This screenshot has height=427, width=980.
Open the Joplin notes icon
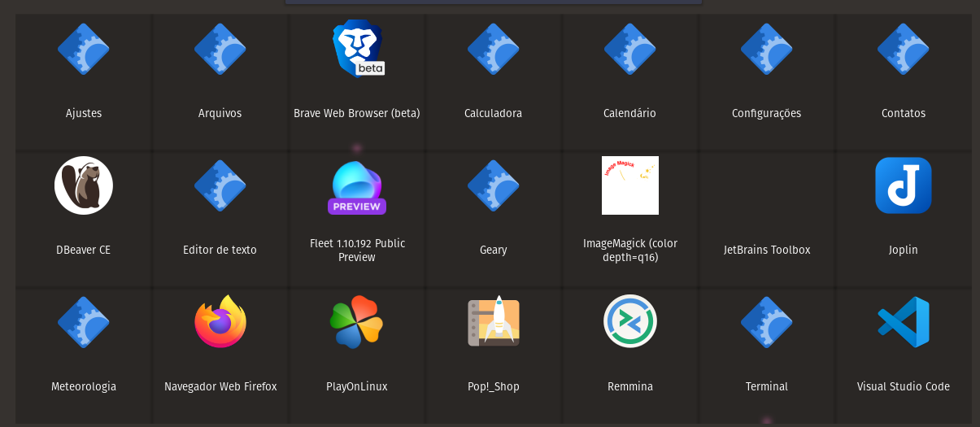[x=904, y=185]
